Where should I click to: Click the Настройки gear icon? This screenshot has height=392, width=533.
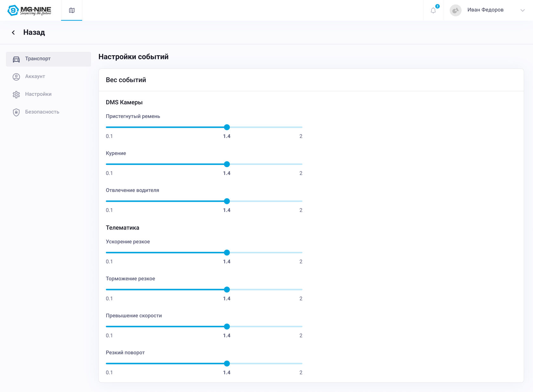coord(16,95)
